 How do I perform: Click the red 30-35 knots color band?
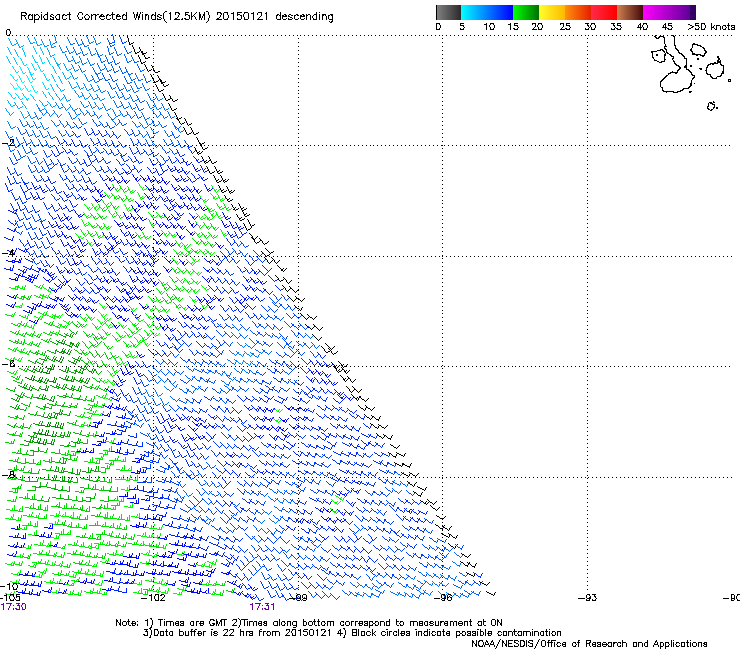[604, 12]
